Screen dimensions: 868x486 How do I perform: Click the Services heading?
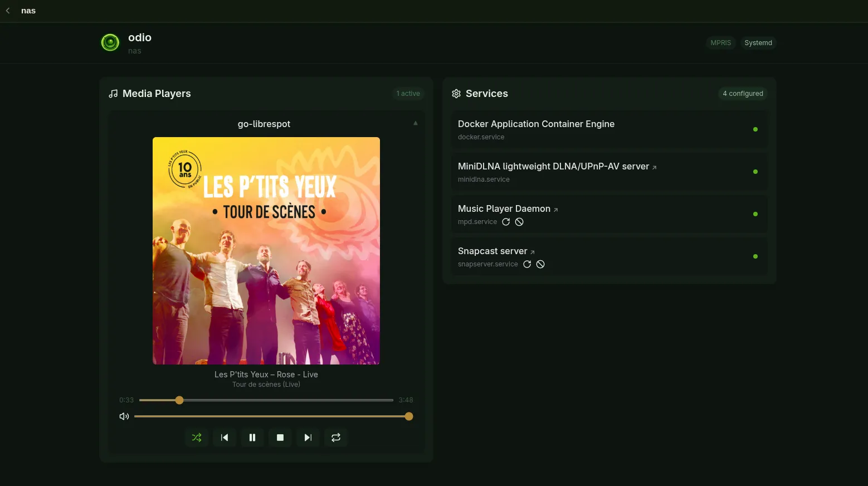487,94
